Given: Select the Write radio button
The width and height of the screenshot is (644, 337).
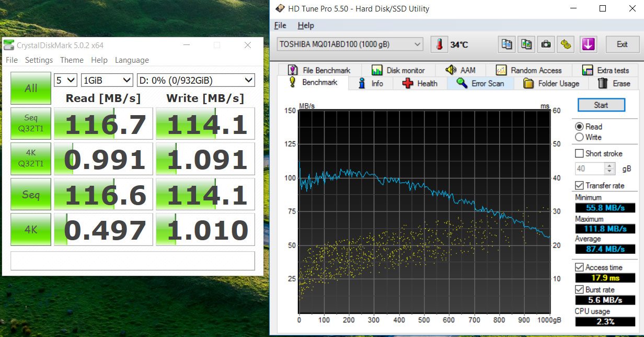Looking at the screenshot, I should click(579, 137).
